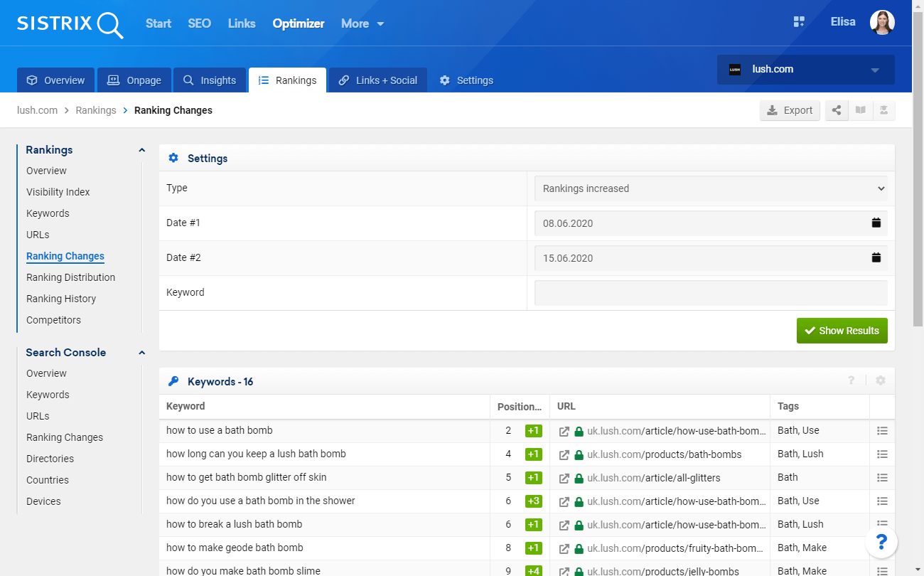
Task: Collapse the Search Console sidebar section
Action: point(141,353)
